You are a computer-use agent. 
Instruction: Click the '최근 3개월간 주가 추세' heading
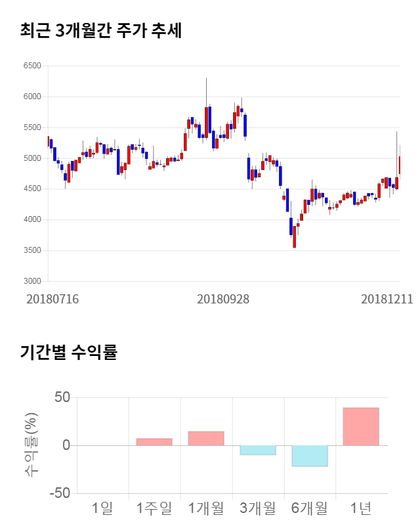coord(101,31)
